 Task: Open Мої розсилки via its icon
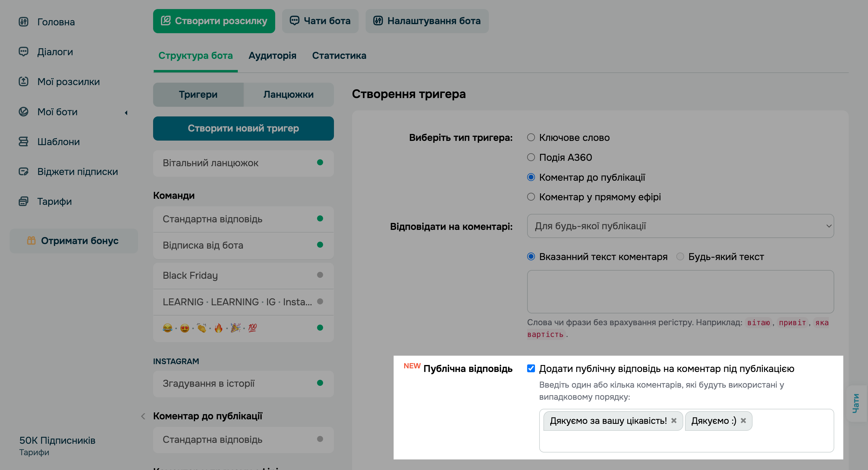[24, 81]
